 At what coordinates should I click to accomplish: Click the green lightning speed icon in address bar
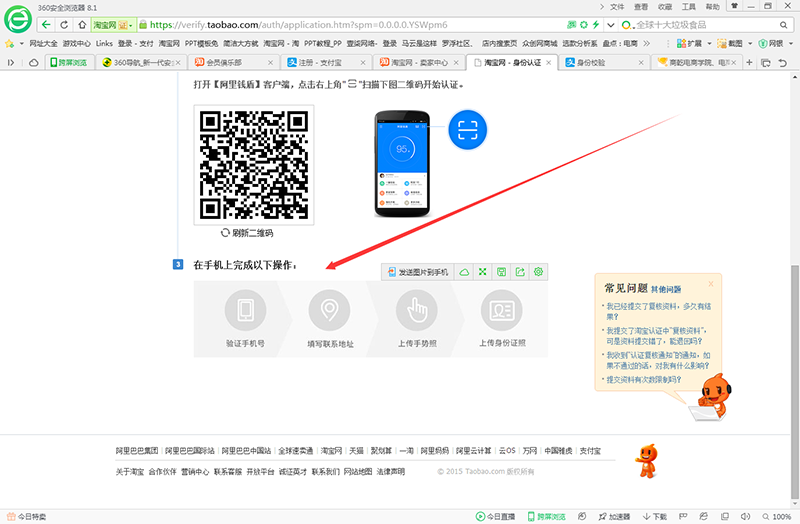coord(595,24)
